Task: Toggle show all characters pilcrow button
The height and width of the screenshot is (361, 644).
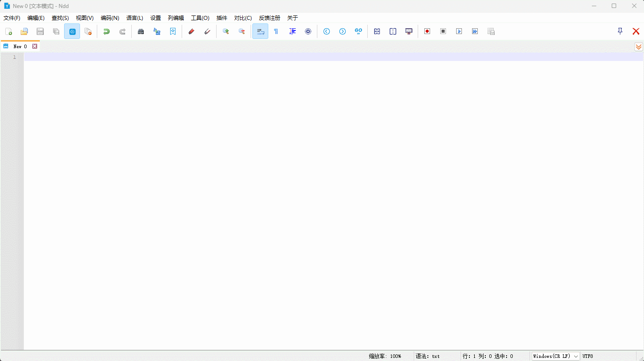Action: [276, 31]
